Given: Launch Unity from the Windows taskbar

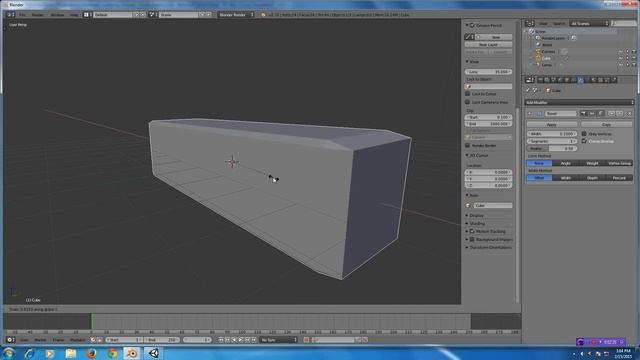Looking at the screenshot, I should 154,353.
